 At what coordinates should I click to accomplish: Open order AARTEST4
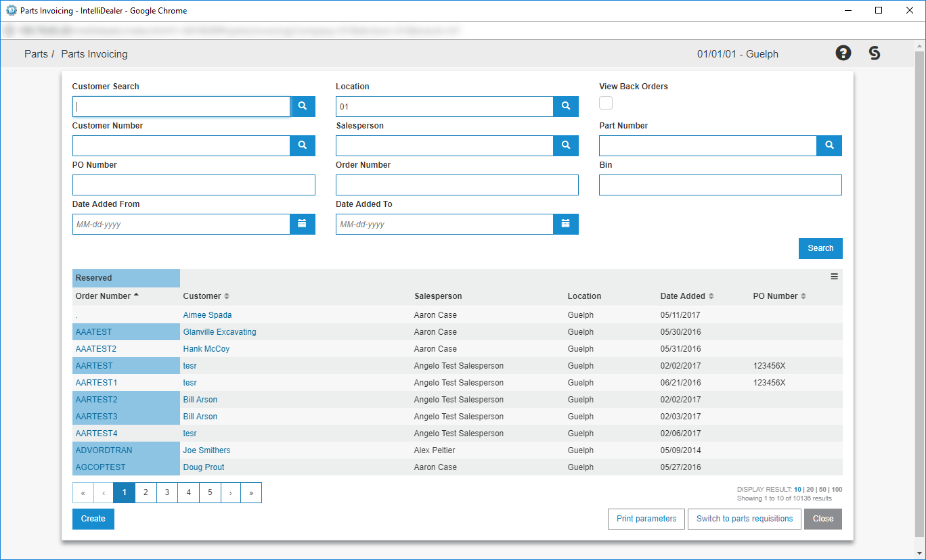coord(96,434)
